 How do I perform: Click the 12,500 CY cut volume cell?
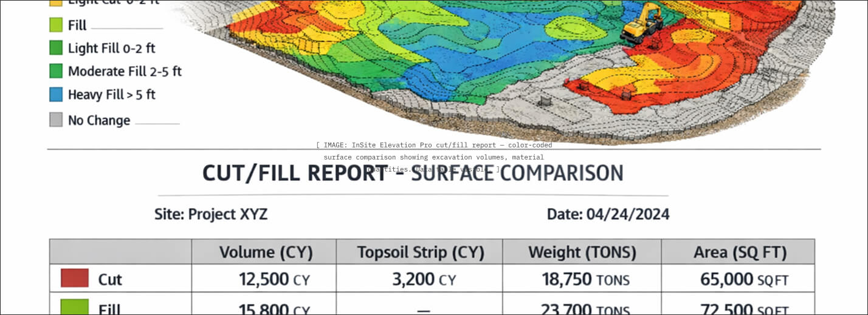274,279
